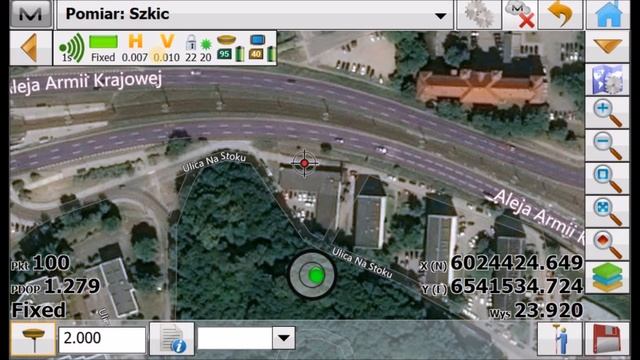
Task: Tap the V 0.010 precision indicator
Action: tap(167, 48)
